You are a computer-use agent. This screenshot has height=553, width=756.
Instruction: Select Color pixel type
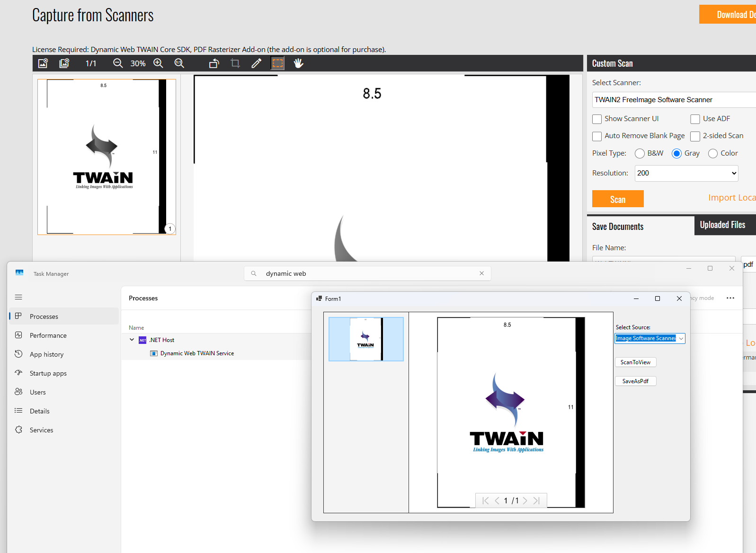tap(713, 153)
